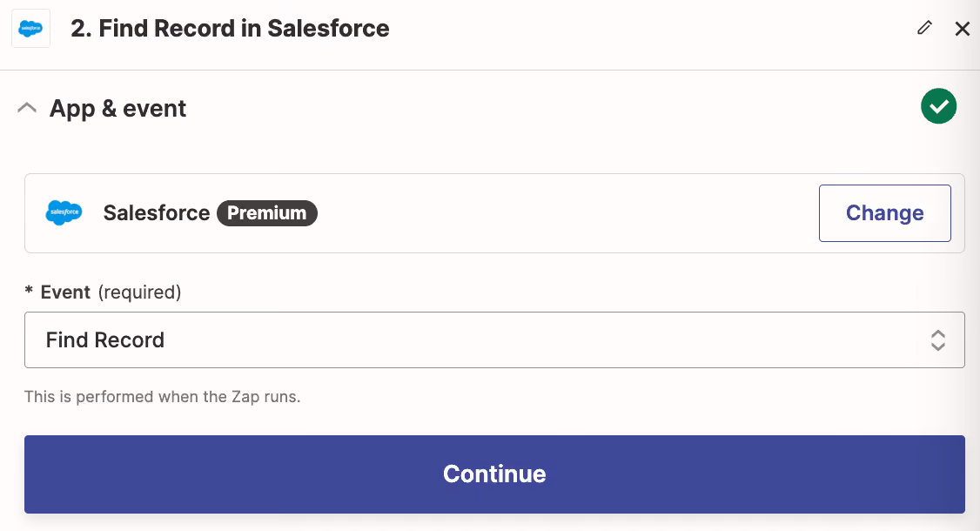Click the pencil icon to rename step
This screenshot has width=980, height=531.
click(x=924, y=28)
